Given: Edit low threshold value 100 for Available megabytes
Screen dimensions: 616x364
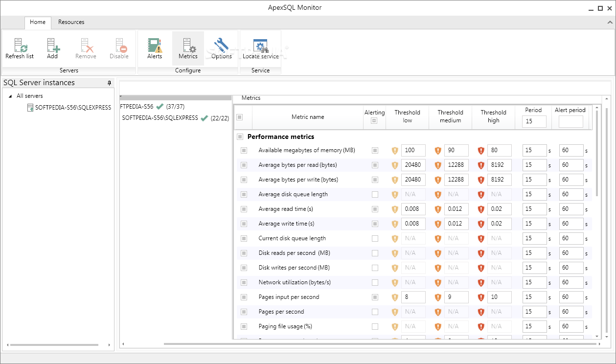Looking at the screenshot, I should pyautogui.click(x=413, y=151).
